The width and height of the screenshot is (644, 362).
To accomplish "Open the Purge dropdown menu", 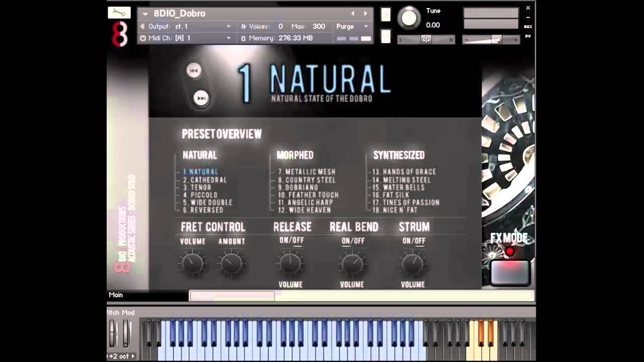I will tap(352, 27).
